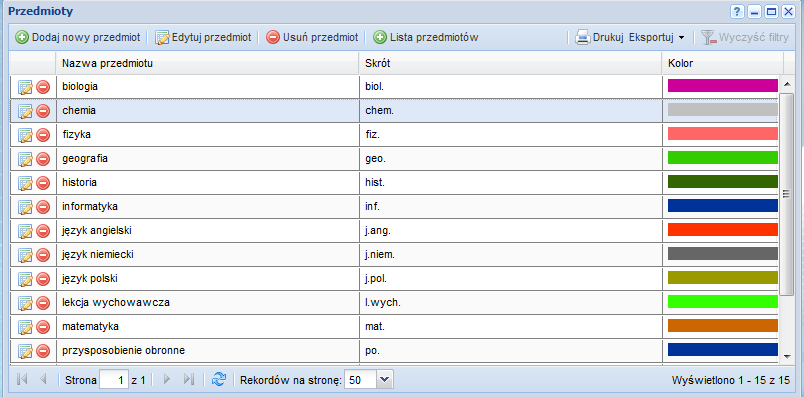The width and height of the screenshot is (804, 397).
Task: Open help via the question mark icon
Action: point(737,11)
